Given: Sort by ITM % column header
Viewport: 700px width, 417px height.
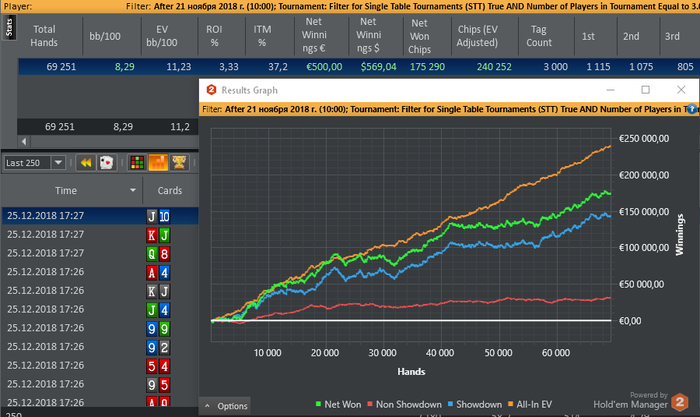Looking at the screenshot, I should pos(262,36).
